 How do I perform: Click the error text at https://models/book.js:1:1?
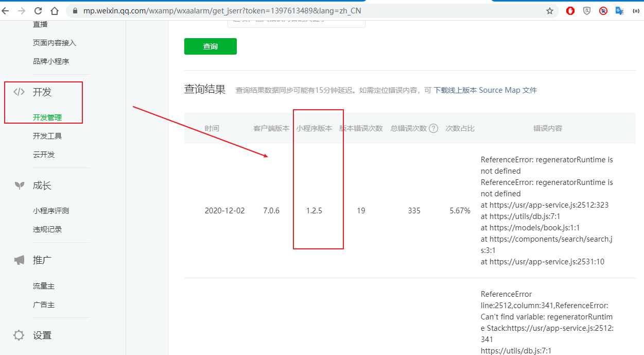pyautogui.click(x=530, y=228)
